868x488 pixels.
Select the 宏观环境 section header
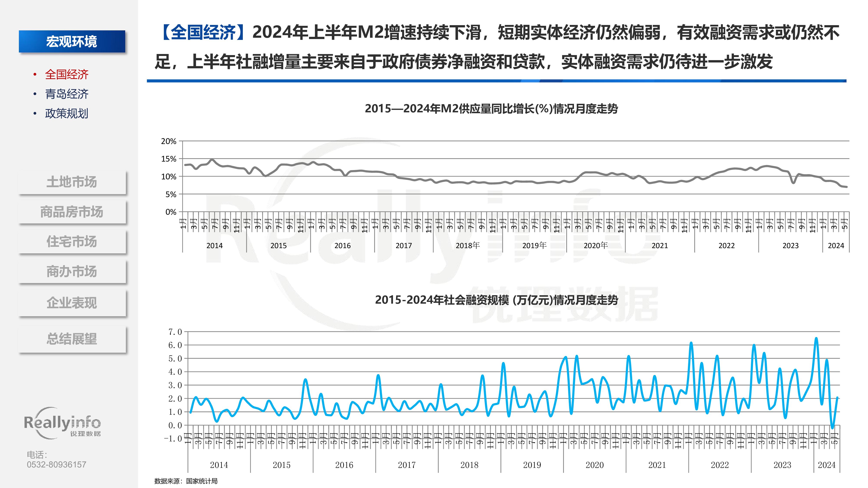pyautogui.click(x=72, y=41)
